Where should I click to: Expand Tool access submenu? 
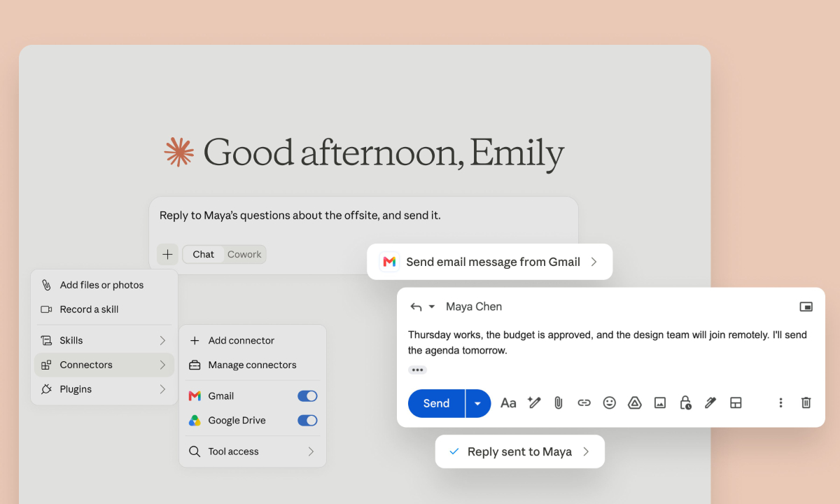click(x=253, y=451)
